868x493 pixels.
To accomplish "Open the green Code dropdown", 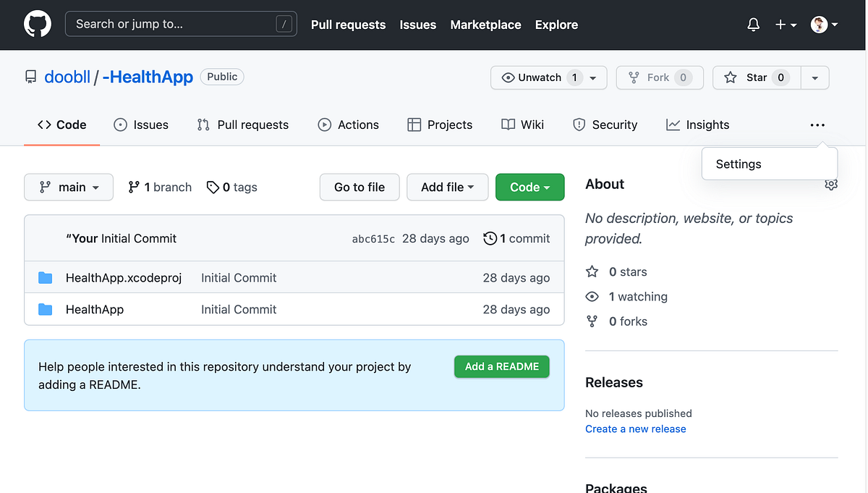I will pos(529,187).
